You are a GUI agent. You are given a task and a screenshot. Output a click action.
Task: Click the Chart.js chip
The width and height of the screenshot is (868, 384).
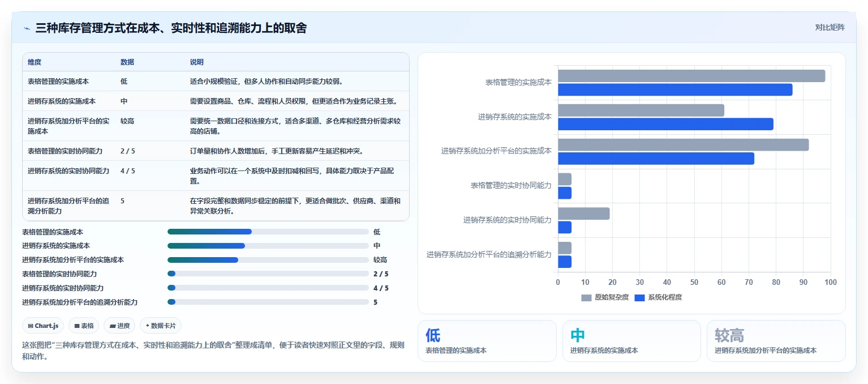(x=43, y=326)
